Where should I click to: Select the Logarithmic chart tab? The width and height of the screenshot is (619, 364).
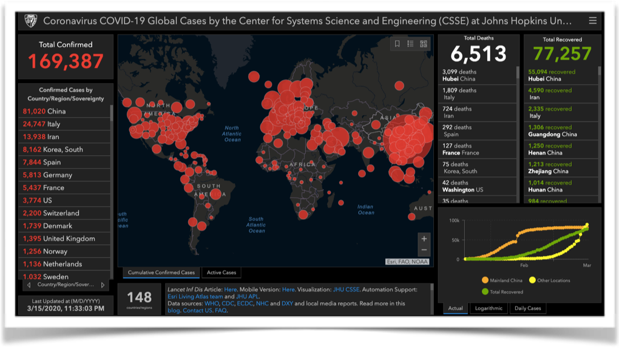pyautogui.click(x=489, y=308)
